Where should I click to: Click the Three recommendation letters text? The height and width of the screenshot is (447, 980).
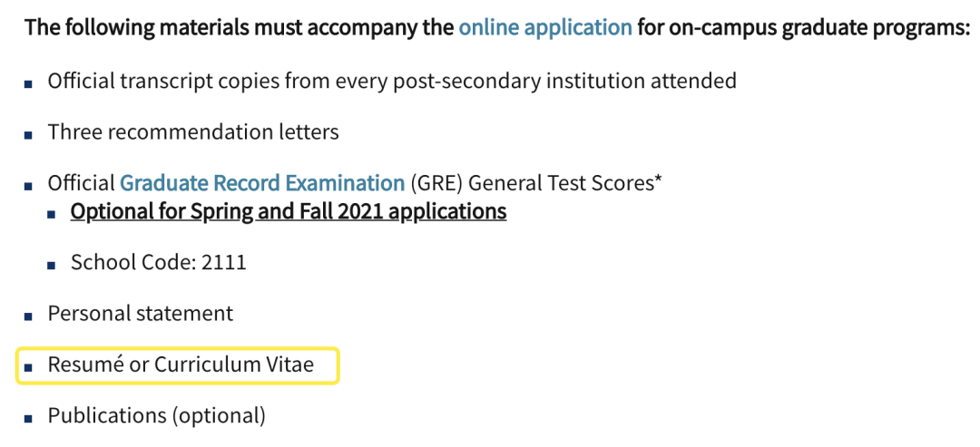click(x=193, y=132)
